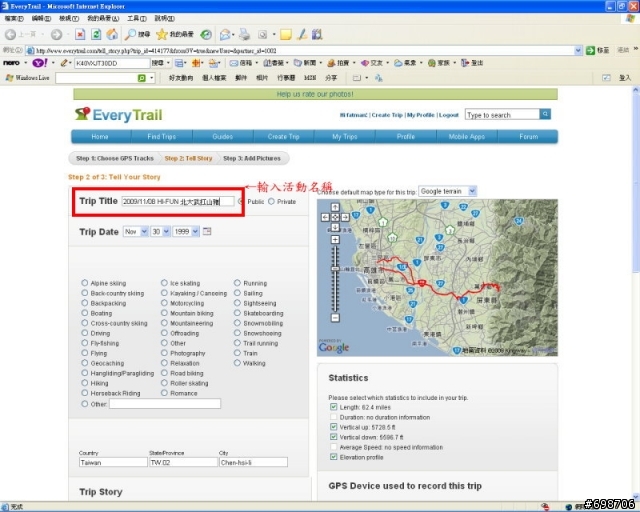This screenshot has height=512, width=640.
Task: Click the map zoom slider handle
Action: click(x=335, y=269)
